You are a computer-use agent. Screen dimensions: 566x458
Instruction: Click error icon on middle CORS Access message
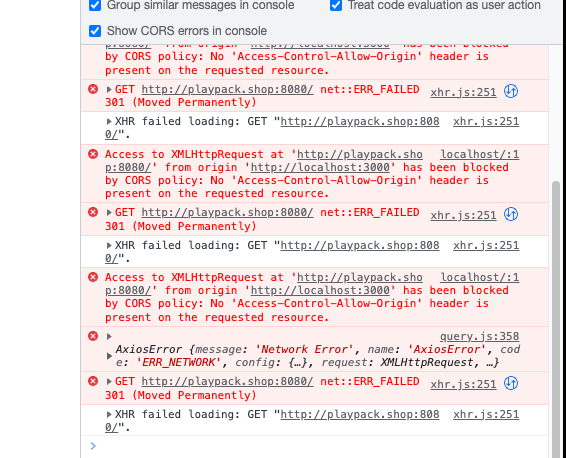93,154
